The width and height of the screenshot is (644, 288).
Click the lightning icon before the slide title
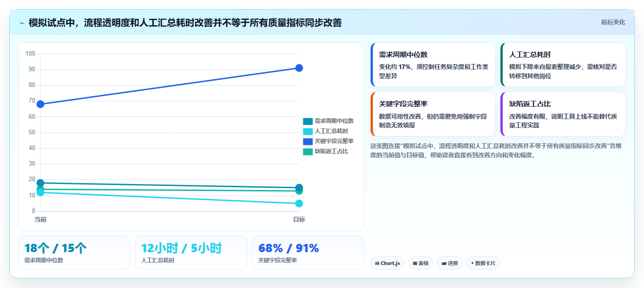[x=22, y=23]
